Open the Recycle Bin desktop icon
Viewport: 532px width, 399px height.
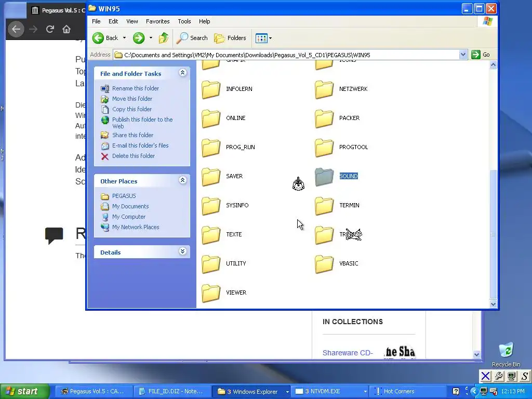coord(506,354)
